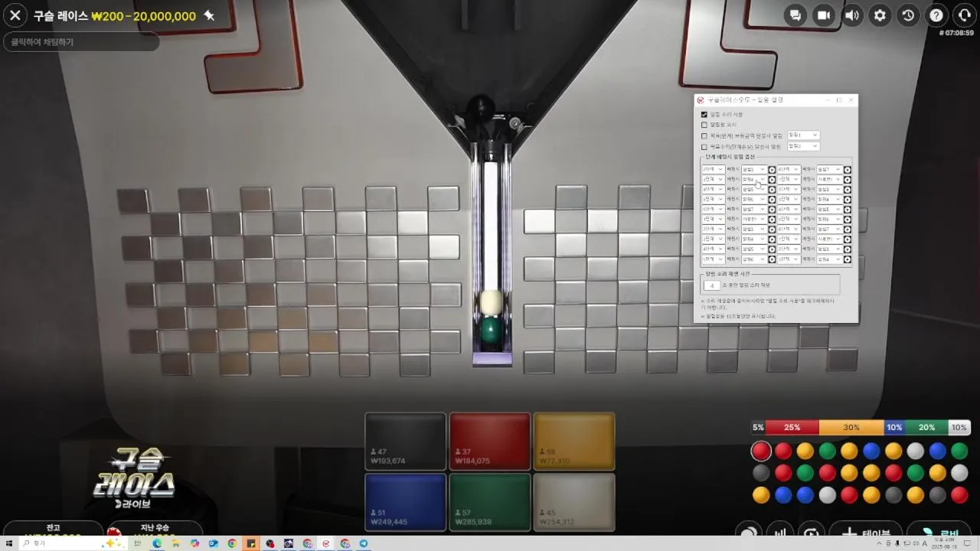
Task: Mute sound with the speaker icon
Action: (852, 15)
